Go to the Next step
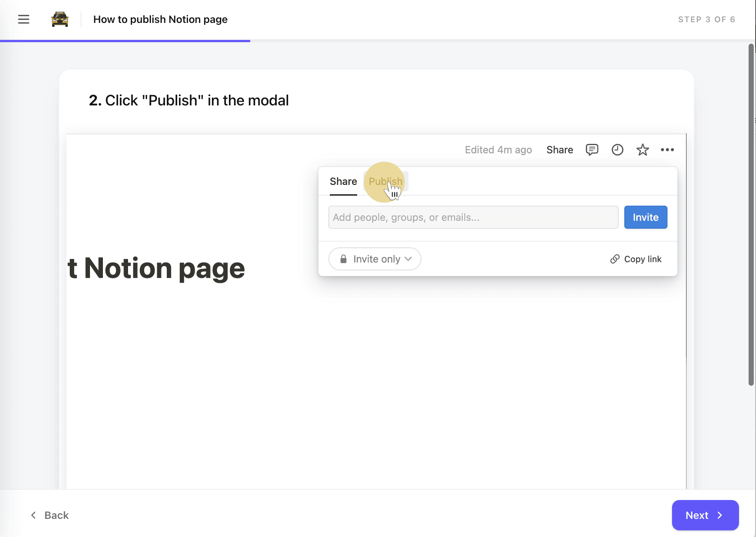This screenshot has width=756, height=537. pyautogui.click(x=705, y=515)
